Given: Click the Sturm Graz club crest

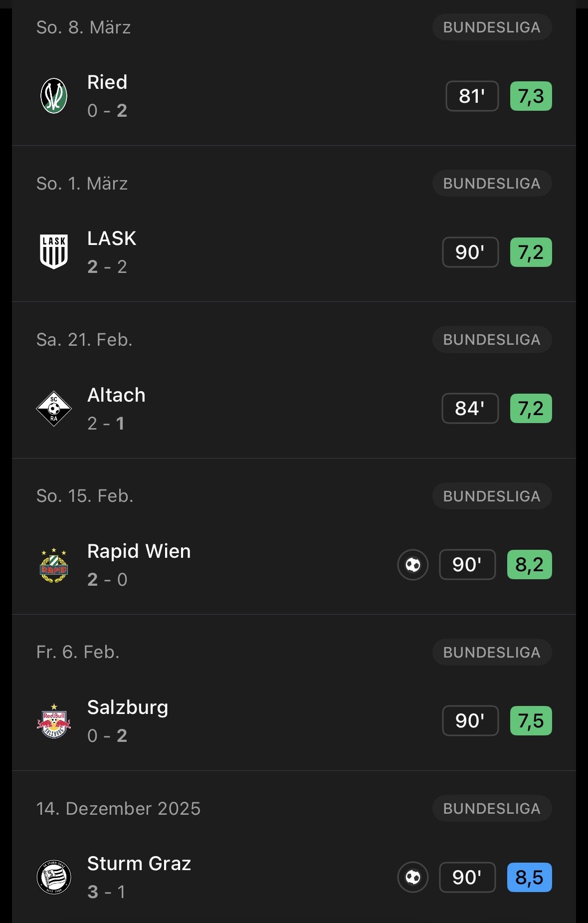Looking at the screenshot, I should 54,877.
